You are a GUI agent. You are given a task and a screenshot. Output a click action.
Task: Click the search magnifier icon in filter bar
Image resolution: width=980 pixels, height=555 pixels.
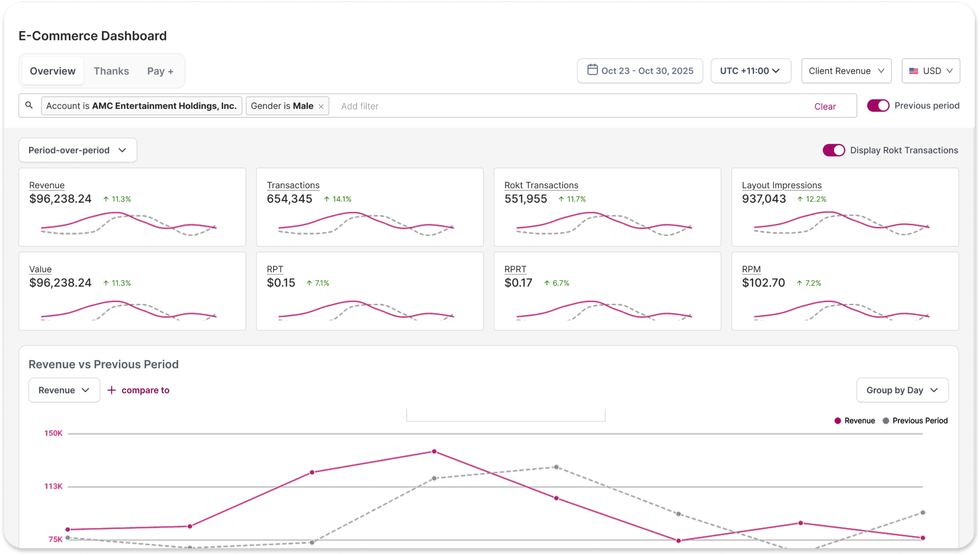pos(29,105)
